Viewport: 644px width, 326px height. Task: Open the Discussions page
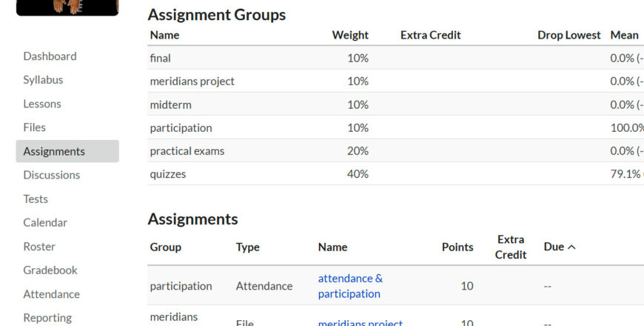point(51,175)
